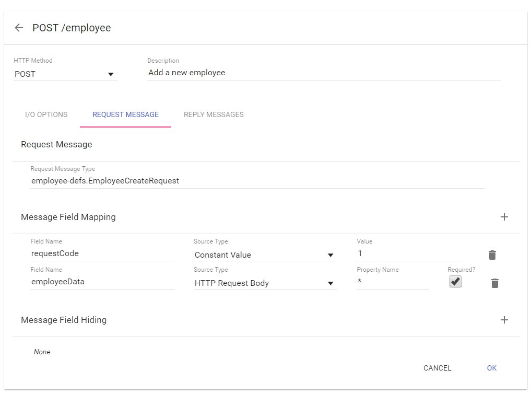Add a Message Field Hiding entry with plus icon

[x=504, y=320]
